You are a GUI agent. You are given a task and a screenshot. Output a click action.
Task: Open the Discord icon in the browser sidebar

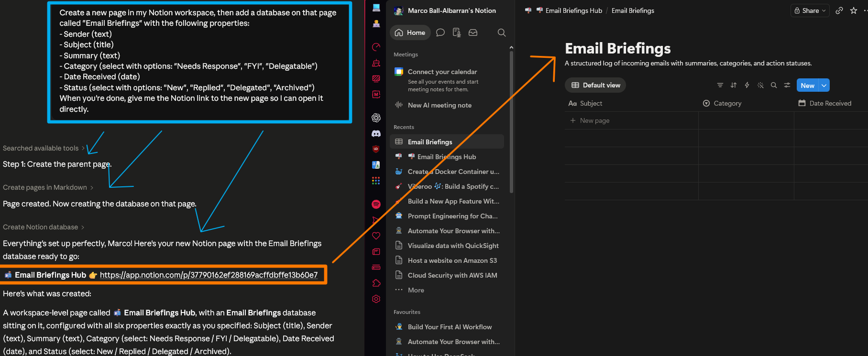click(x=376, y=134)
